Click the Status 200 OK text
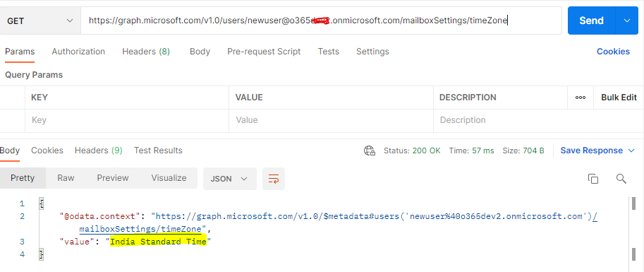644x272 pixels. [x=412, y=150]
